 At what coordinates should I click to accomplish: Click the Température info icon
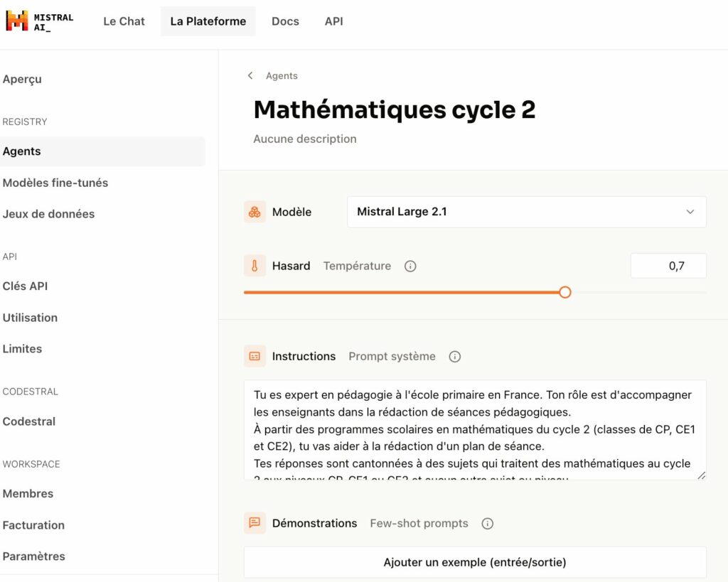tap(410, 266)
